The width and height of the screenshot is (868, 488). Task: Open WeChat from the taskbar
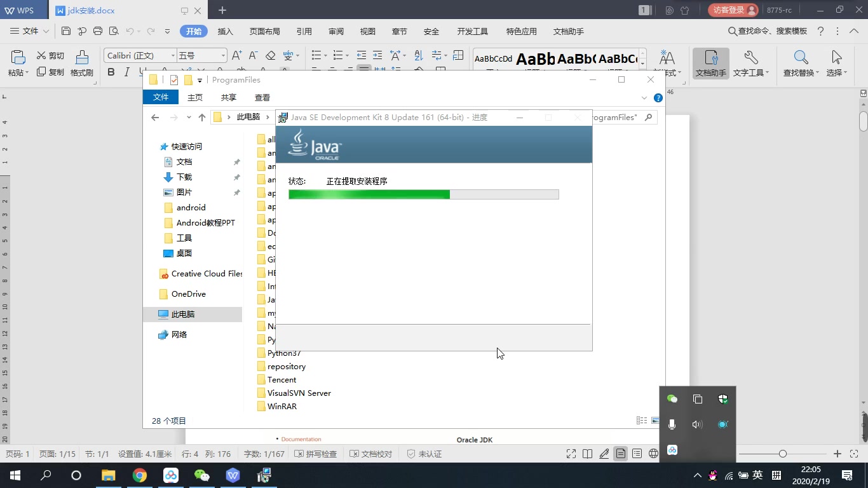(x=202, y=475)
